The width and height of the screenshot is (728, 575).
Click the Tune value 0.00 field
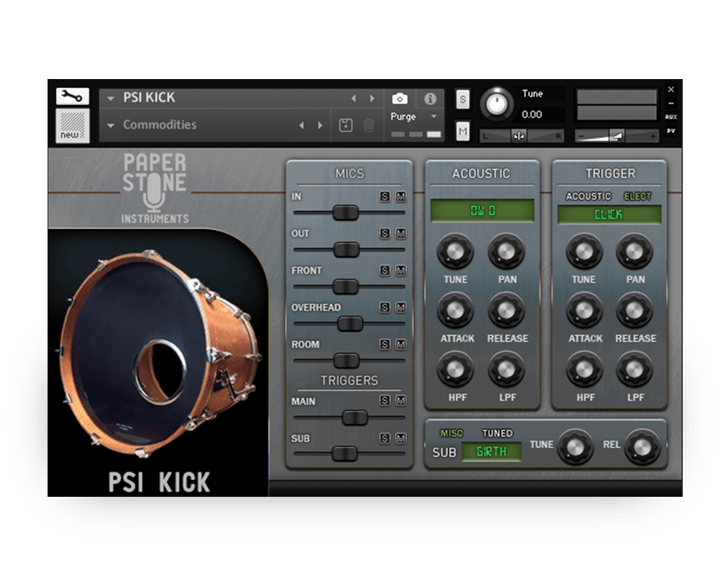click(532, 114)
